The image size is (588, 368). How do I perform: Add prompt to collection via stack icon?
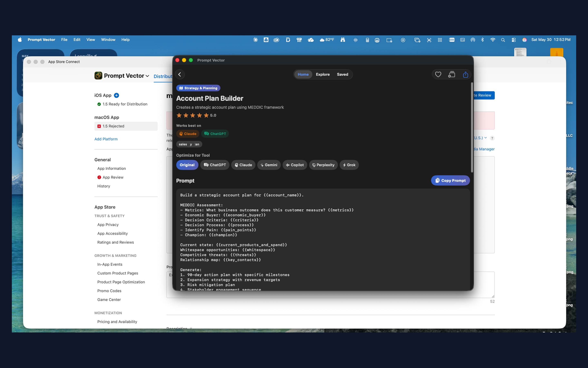click(x=451, y=74)
